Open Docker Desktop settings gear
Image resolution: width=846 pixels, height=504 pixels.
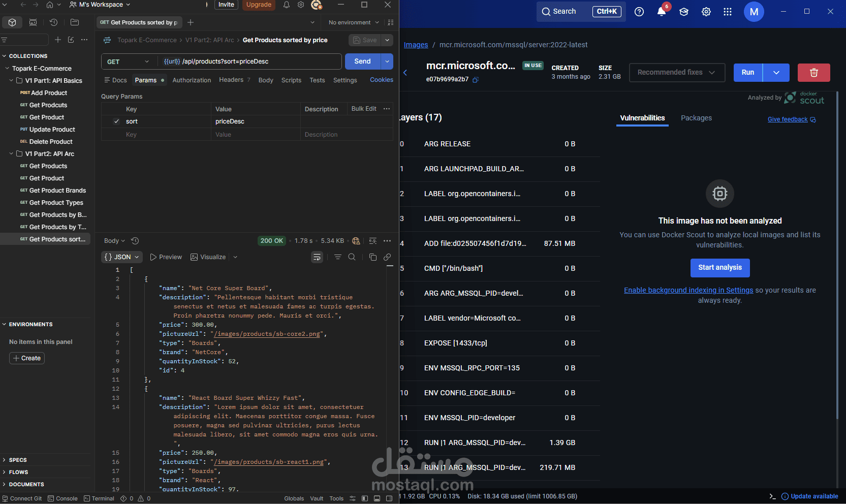point(706,12)
